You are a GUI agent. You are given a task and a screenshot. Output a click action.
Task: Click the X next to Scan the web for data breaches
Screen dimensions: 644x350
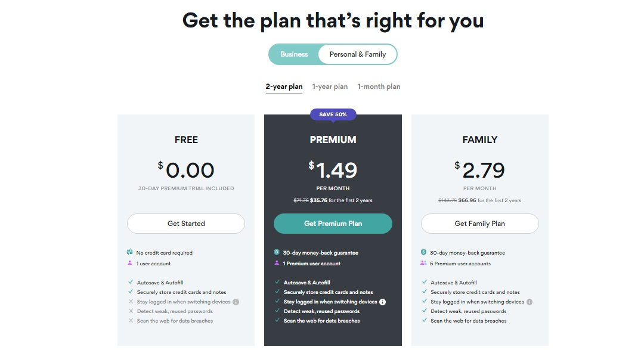point(131,320)
